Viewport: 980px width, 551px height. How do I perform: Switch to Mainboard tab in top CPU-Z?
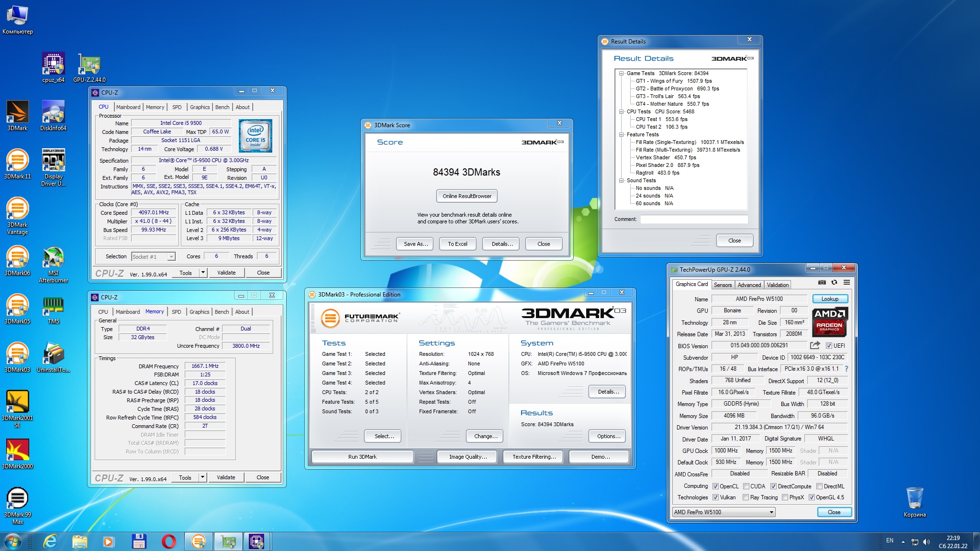(x=128, y=107)
